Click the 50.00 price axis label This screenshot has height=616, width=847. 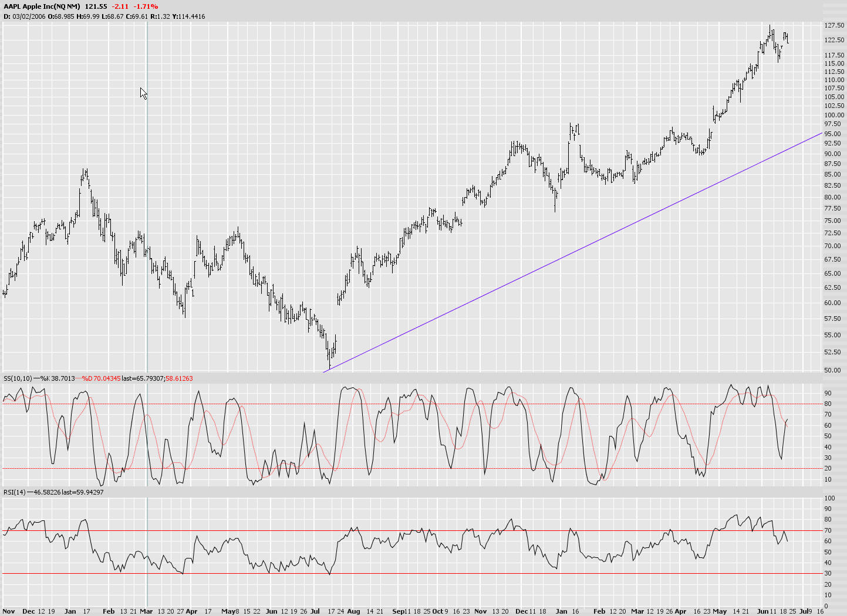click(832, 370)
